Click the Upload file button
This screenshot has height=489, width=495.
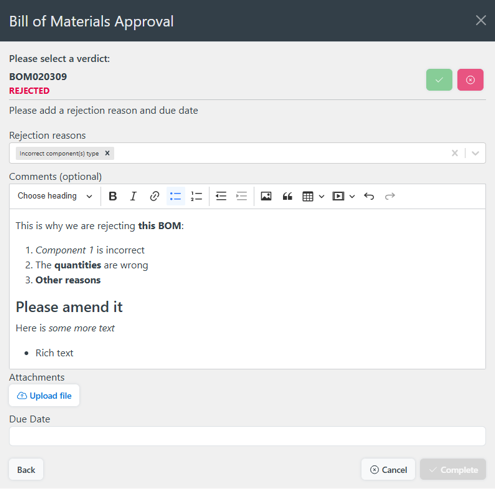pos(44,395)
